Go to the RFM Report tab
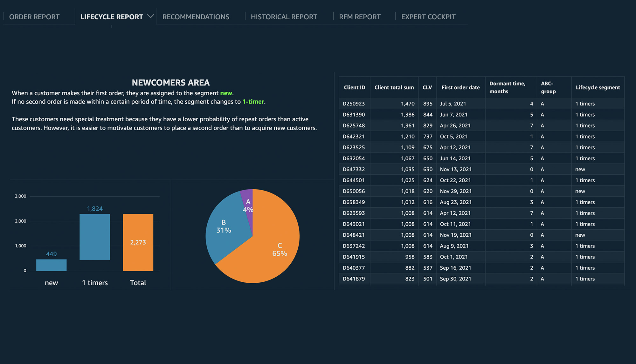The image size is (636, 364). click(x=359, y=17)
